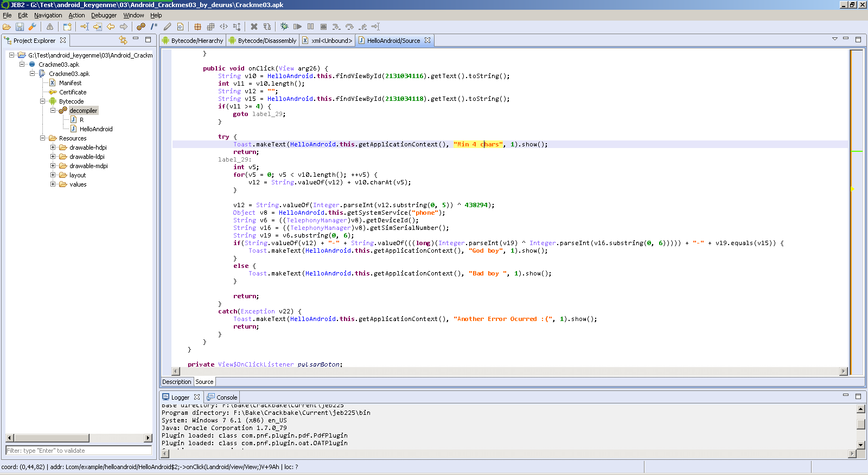
Task: Click the warning triangle notifications icon
Action: (50, 27)
